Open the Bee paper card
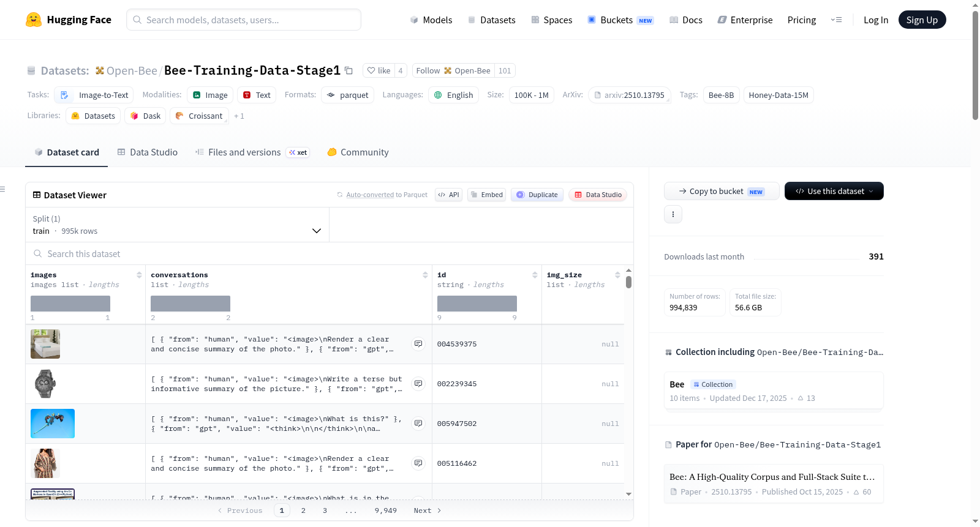This screenshot has width=980, height=527. tap(774, 484)
